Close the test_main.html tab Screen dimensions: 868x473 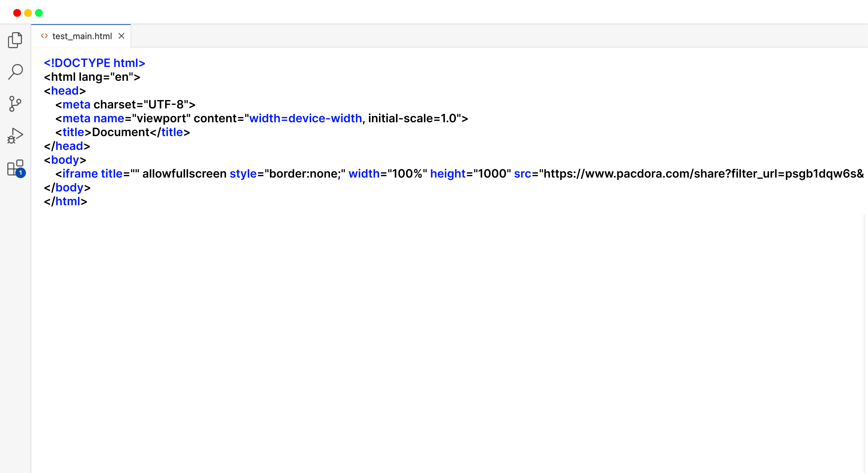coord(122,36)
